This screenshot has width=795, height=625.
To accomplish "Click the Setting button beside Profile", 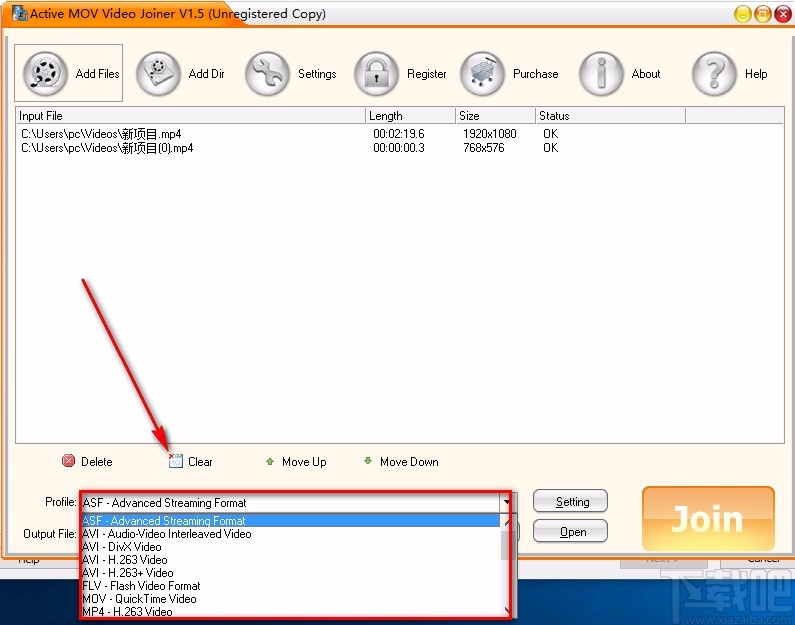I will click(570, 501).
